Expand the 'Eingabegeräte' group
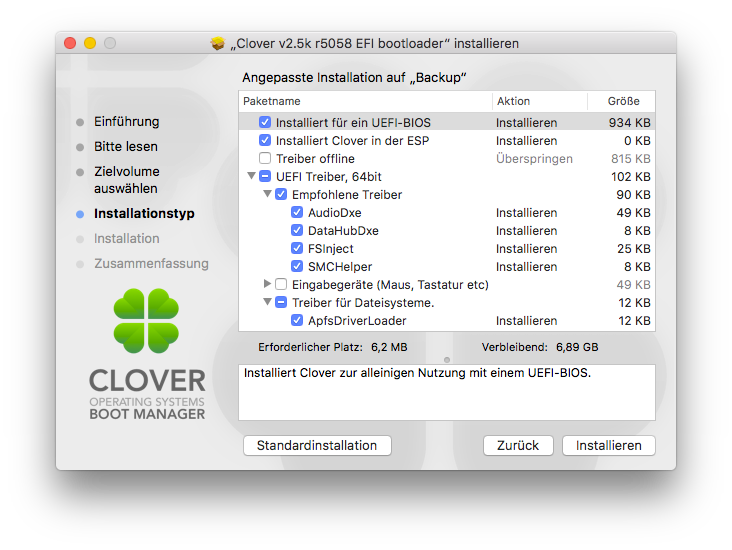Image resolution: width=732 pixels, height=550 pixels. tap(267, 283)
